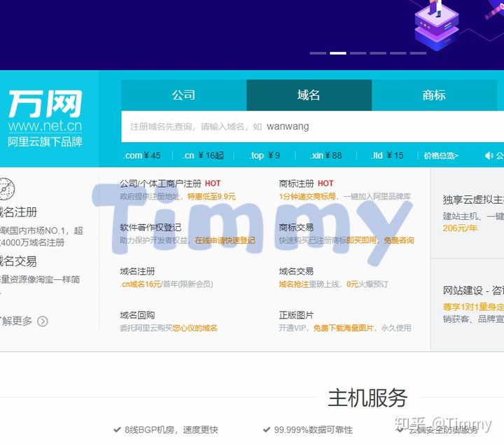
Task: Switch to the 商标 search tab
Action: tap(434, 95)
